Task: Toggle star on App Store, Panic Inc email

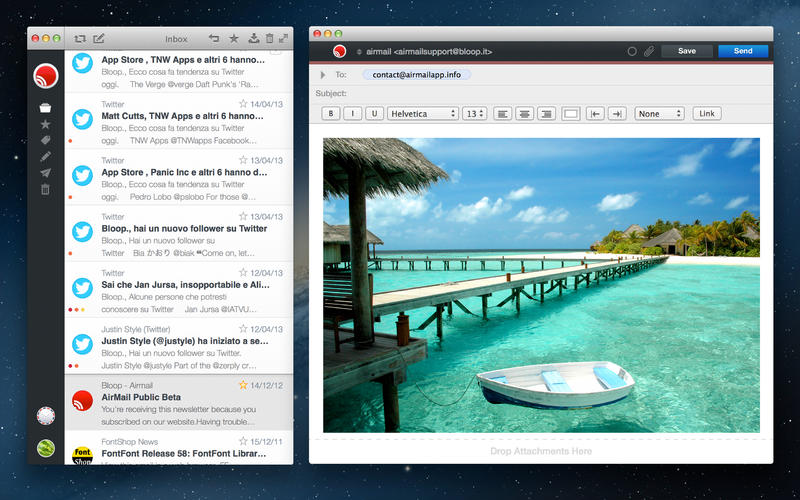Action: pyautogui.click(x=243, y=160)
